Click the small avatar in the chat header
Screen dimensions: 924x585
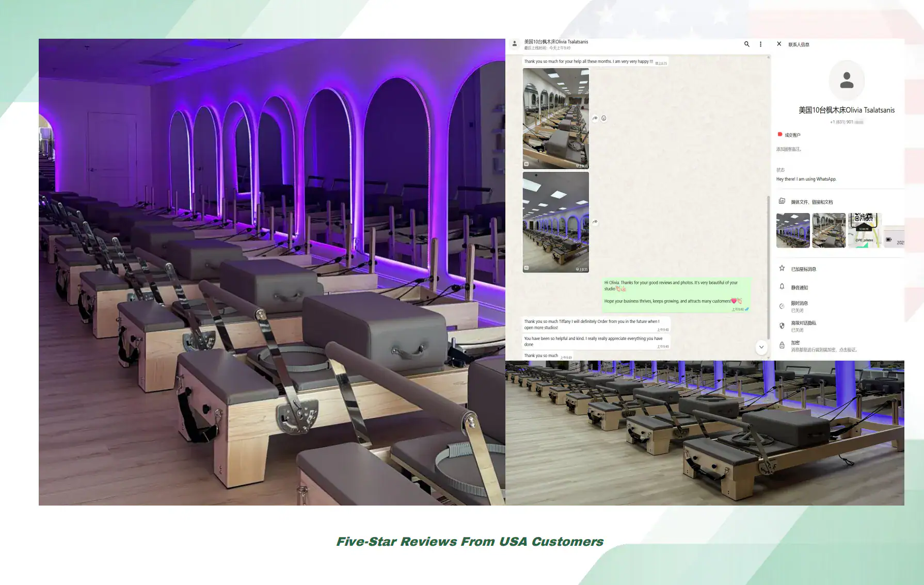(515, 44)
